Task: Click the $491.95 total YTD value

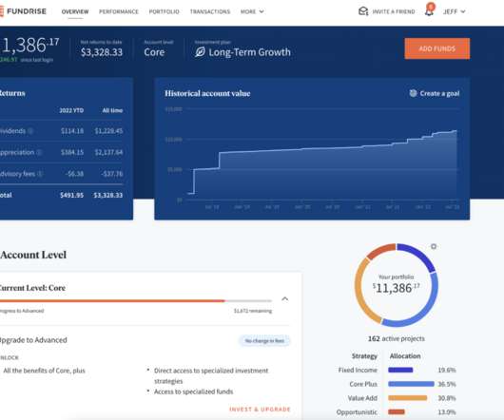Action: point(71,195)
